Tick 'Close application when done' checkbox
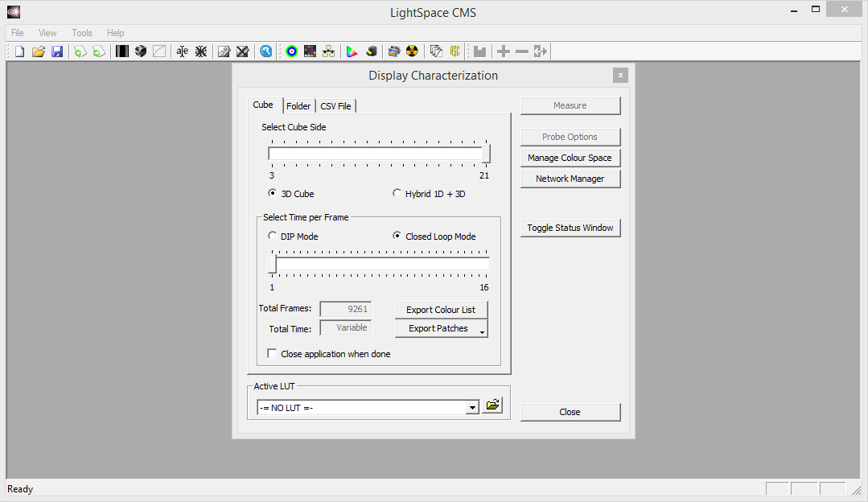This screenshot has width=868, height=502. 272,354
